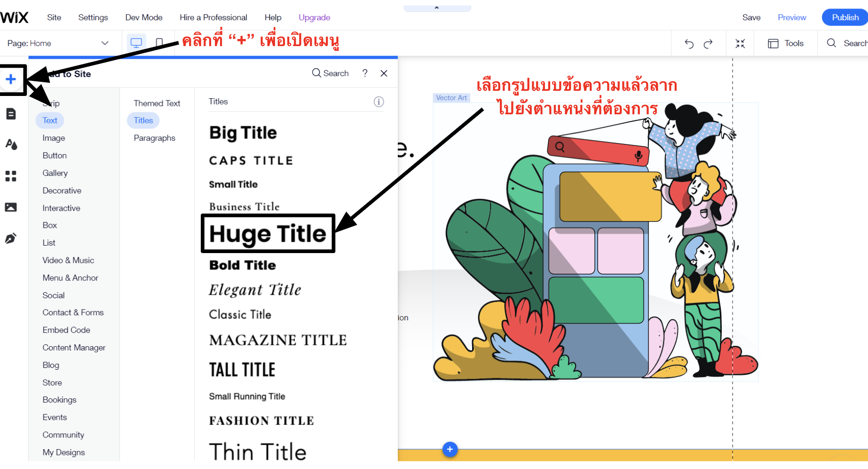Choose the MAGAZINE TITLE text style
The width and height of the screenshot is (868, 469).
(278, 340)
